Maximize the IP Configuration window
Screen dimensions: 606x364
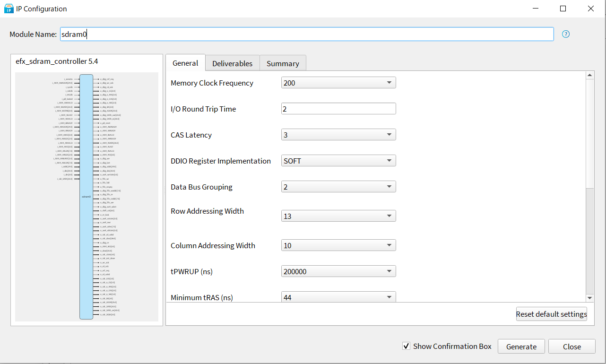(x=563, y=9)
